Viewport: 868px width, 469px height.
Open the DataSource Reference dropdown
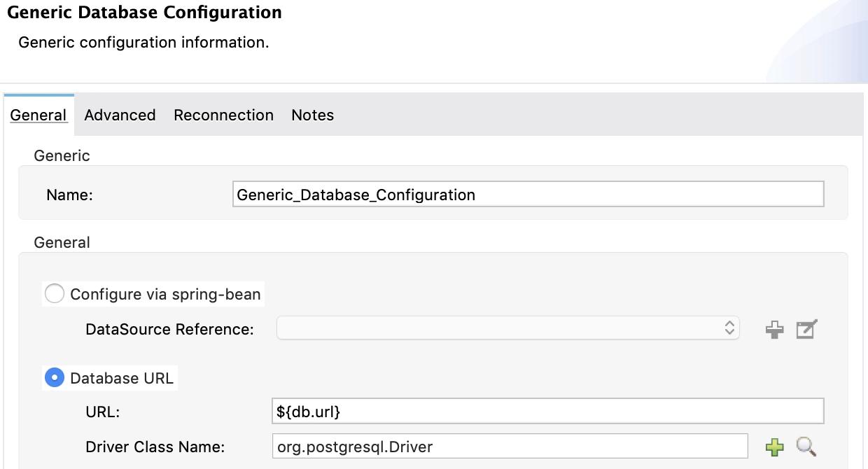point(507,328)
